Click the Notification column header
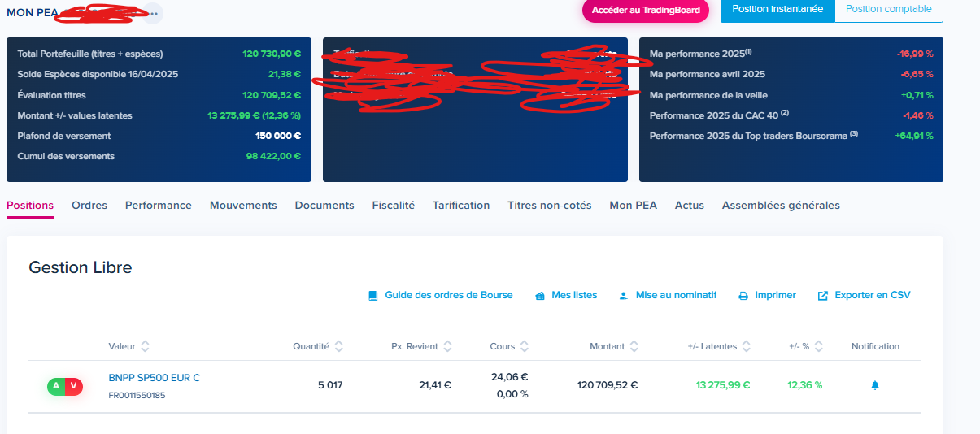The width and height of the screenshot is (980, 434). (x=875, y=346)
